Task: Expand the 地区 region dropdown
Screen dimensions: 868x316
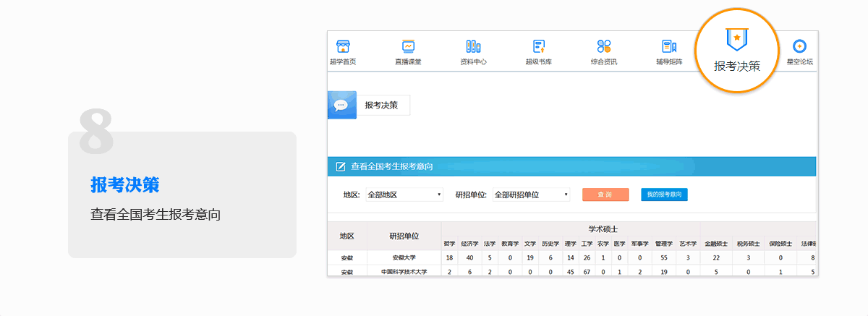Action: click(404, 195)
